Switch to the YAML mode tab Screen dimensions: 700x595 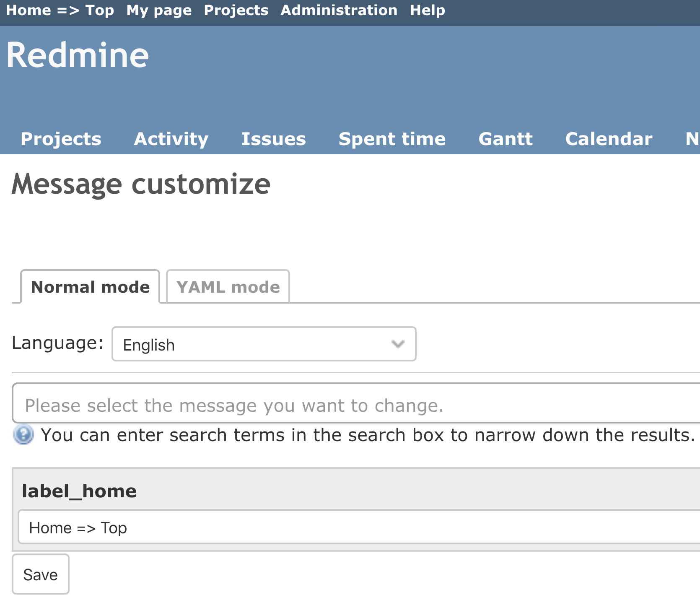(228, 287)
